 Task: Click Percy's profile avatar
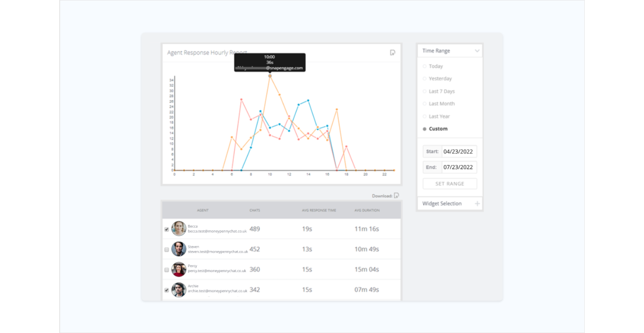(x=179, y=269)
